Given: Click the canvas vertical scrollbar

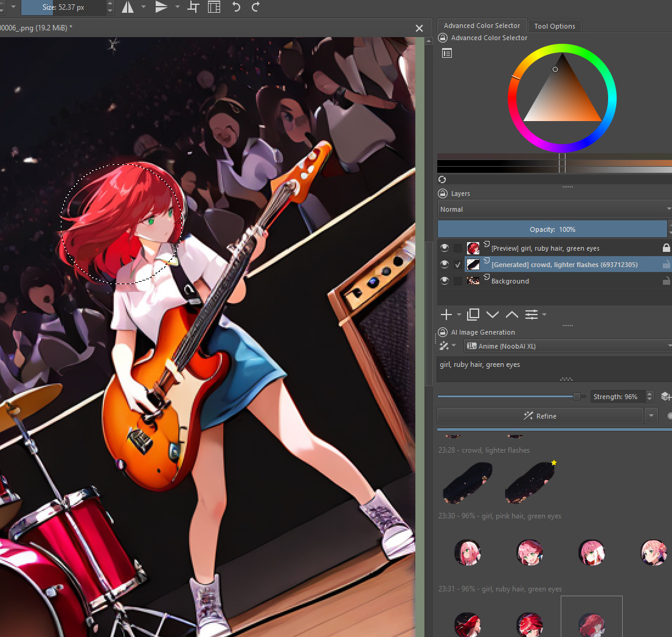Looking at the screenshot, I should tap(429, 336).
